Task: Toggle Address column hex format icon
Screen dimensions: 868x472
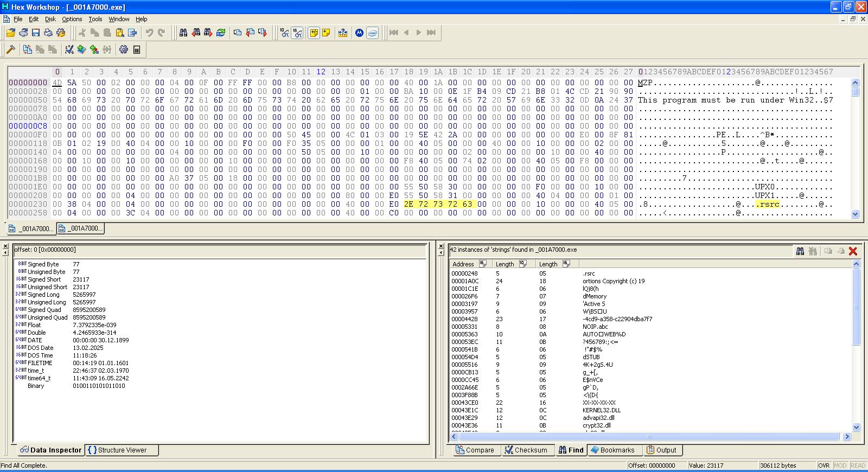Action: (x=482, y=264)
